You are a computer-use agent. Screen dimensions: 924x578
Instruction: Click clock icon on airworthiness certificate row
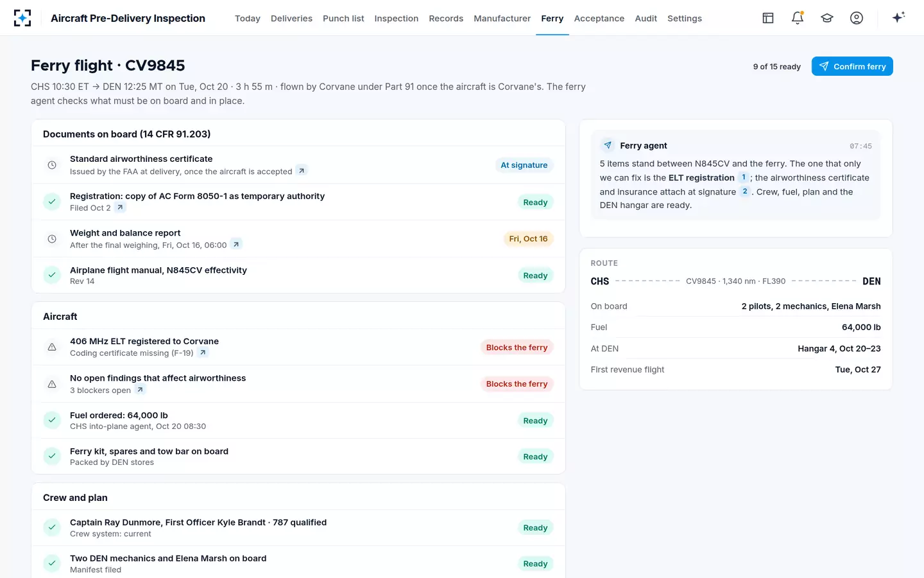click(x=52, y=165)
